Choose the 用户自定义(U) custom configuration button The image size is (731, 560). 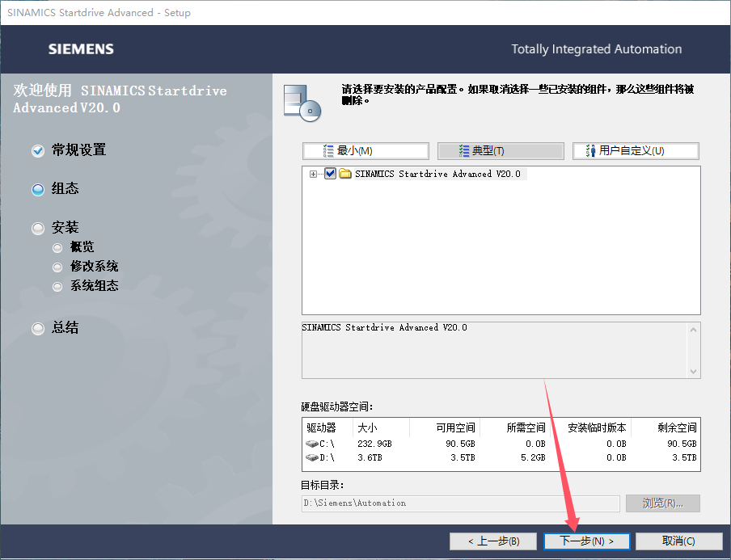pyautogui.click(x=636, y=151)
